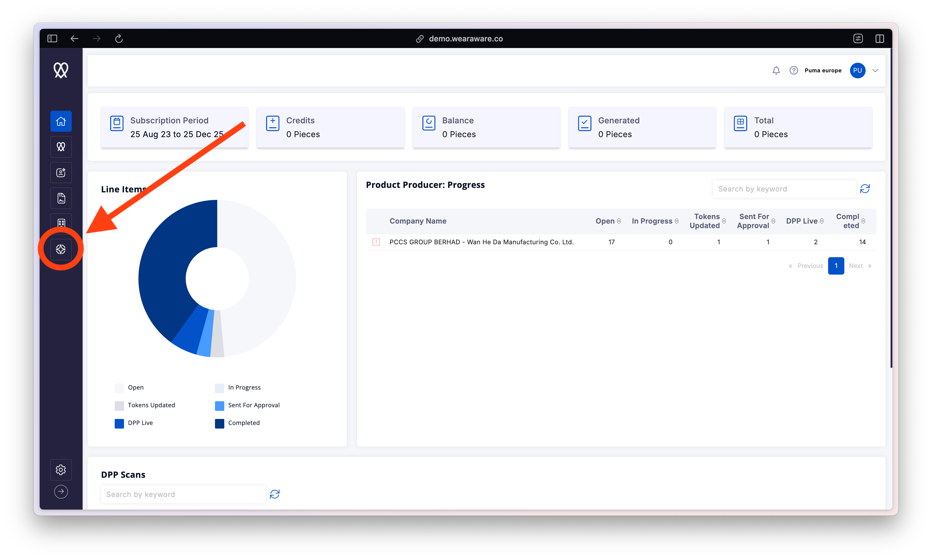Open the notifications bell
This screenshot has width=932, height=560.
776,71
